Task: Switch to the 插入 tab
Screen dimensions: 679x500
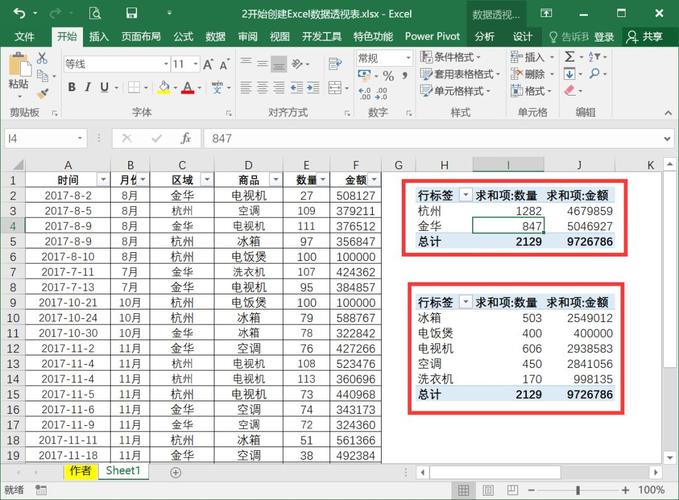Action: coord(99,37)
